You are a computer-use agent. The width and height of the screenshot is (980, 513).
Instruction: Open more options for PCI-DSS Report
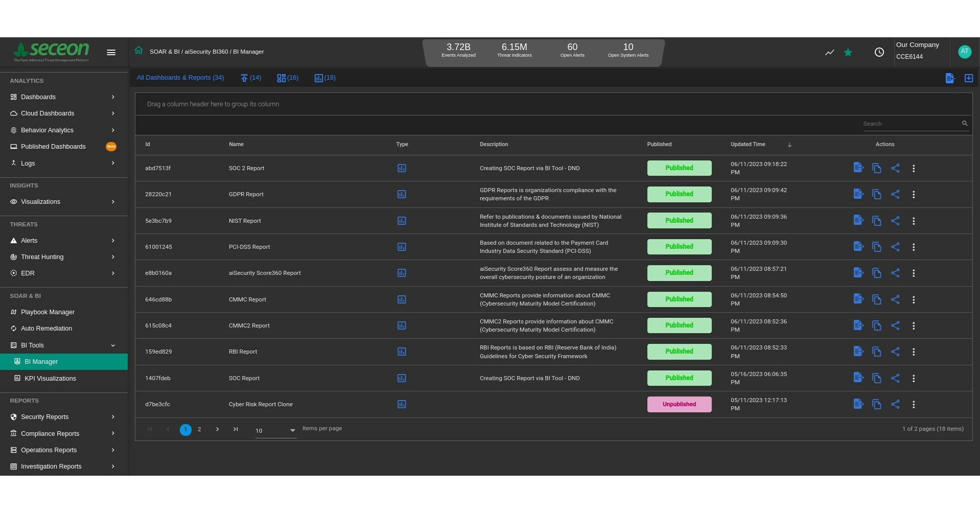pyautogui.click(x=914, y=247)
